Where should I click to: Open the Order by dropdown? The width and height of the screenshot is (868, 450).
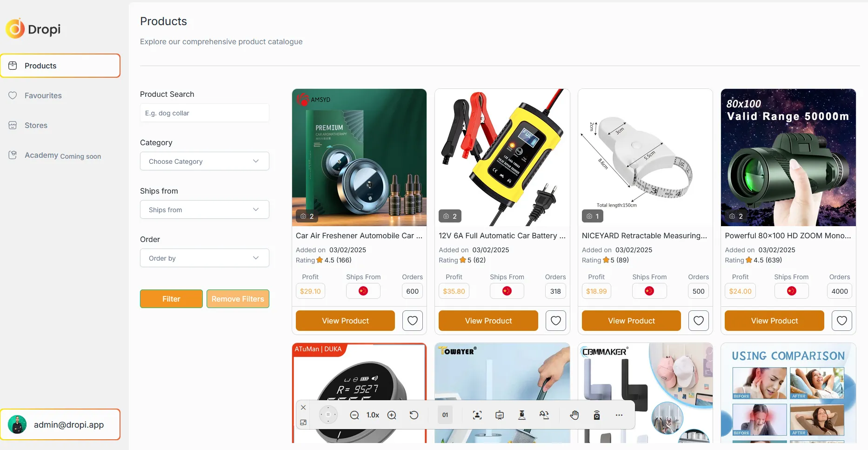[205, 258]
